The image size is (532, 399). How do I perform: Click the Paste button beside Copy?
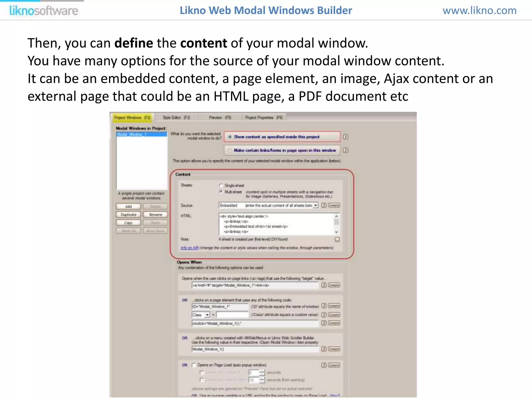point(155,223)
